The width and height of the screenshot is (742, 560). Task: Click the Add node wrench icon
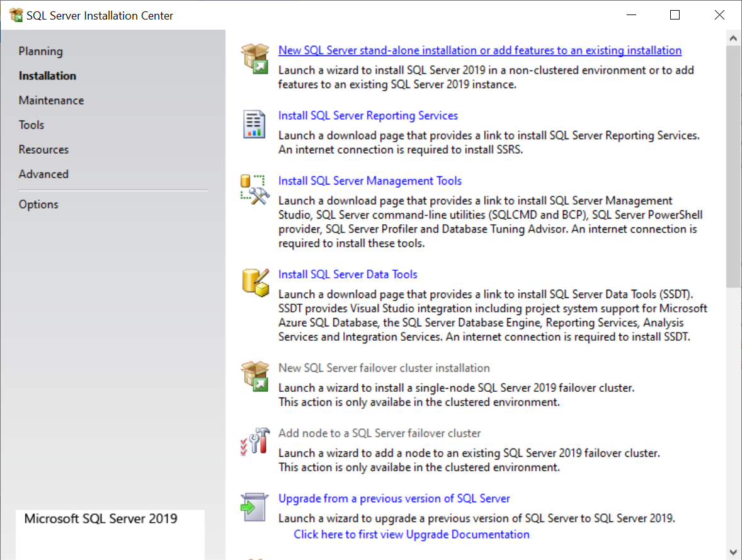tap(255, 441)
